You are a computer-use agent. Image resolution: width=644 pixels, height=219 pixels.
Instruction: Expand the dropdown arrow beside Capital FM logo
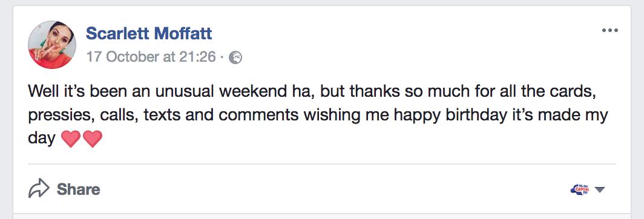(x=600, y=189)
